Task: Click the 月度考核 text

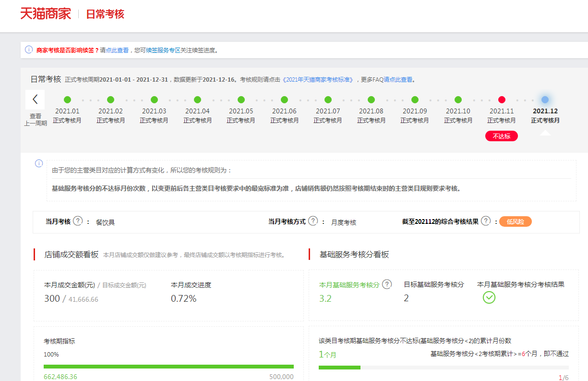Action: [344, 222]
